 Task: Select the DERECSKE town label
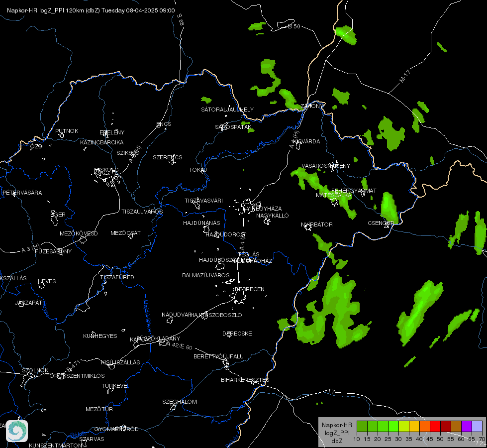click(x=237, y=334)
